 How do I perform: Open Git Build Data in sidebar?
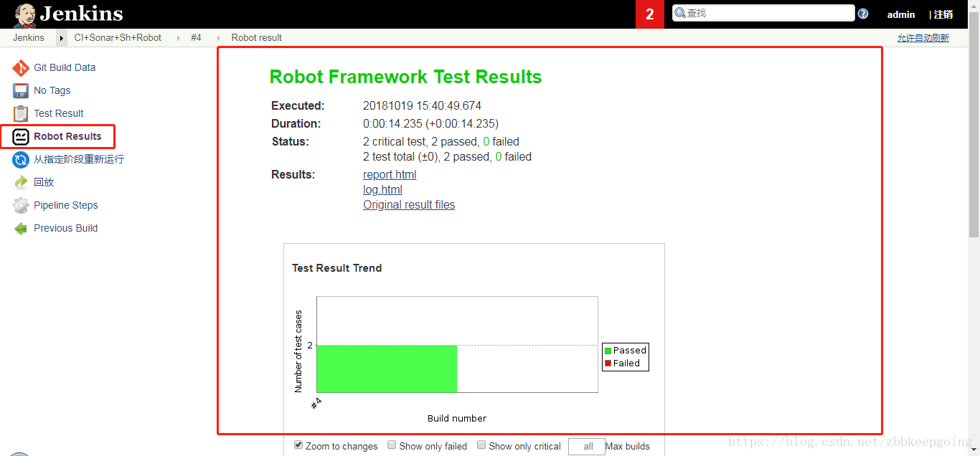(65, 67)
